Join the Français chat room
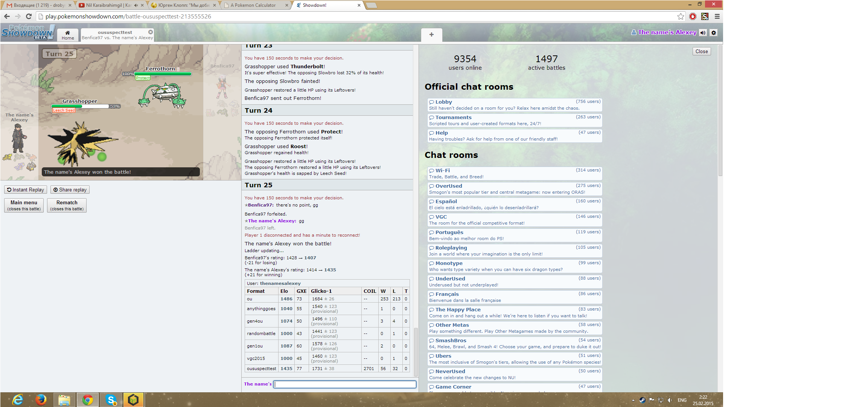 (x=515, y=297)
